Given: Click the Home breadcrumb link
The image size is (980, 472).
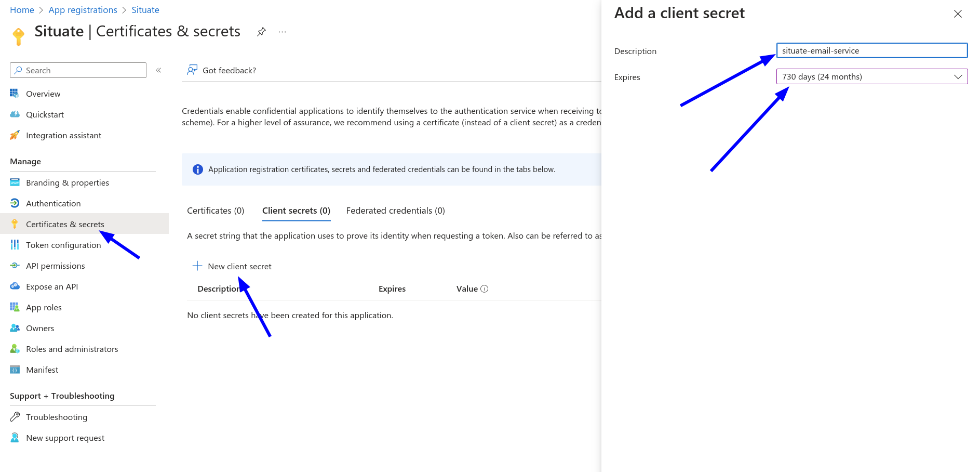Looking at the screenshot, I should 22,10.
